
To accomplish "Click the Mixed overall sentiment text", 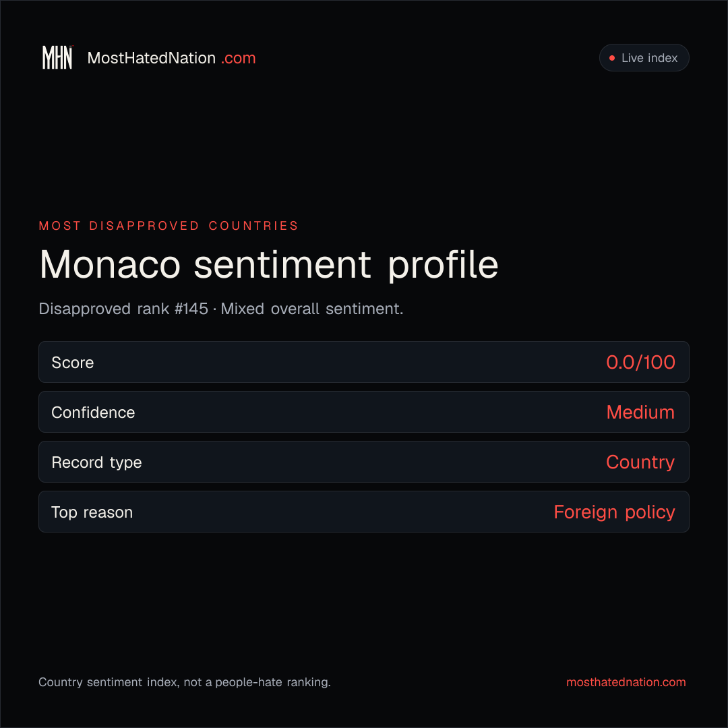I will (x=312, y=309).
